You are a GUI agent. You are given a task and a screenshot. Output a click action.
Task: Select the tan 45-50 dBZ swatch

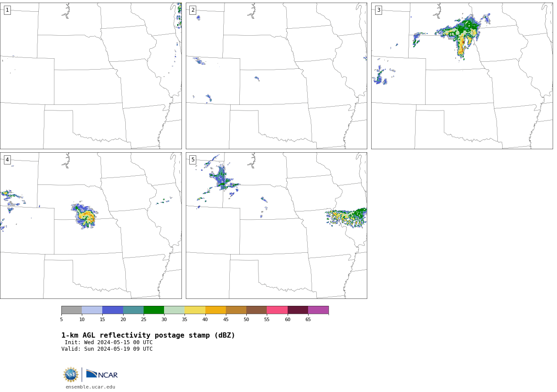click(236, 310)
